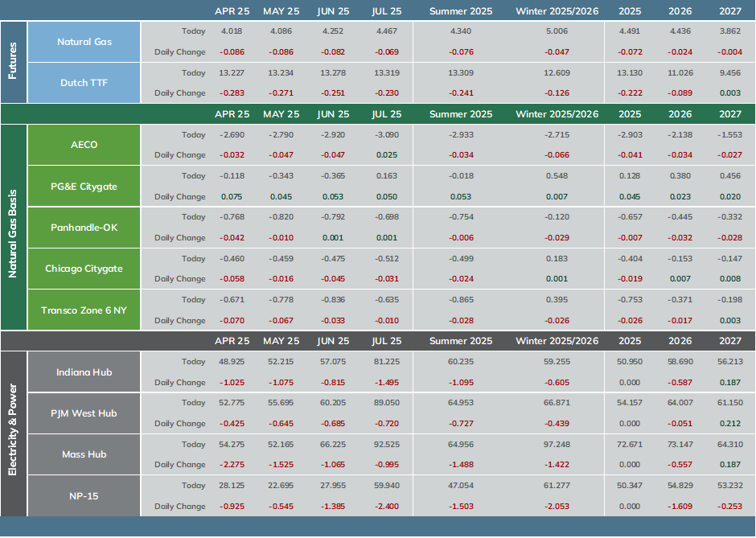This screenshot has width=756, height=538.
Task: Click Natural Gas APR 25 value 4.018
Action: (232, 31)
